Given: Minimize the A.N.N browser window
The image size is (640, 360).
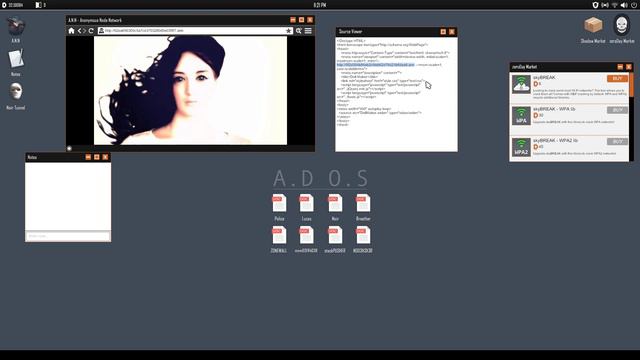Looking at the screenshot, I should [293, 20].
